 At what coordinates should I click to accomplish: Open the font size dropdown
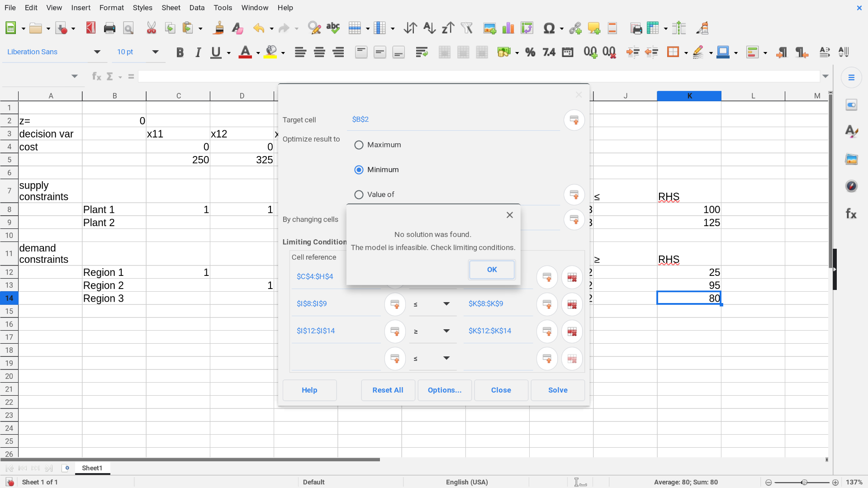156,52
